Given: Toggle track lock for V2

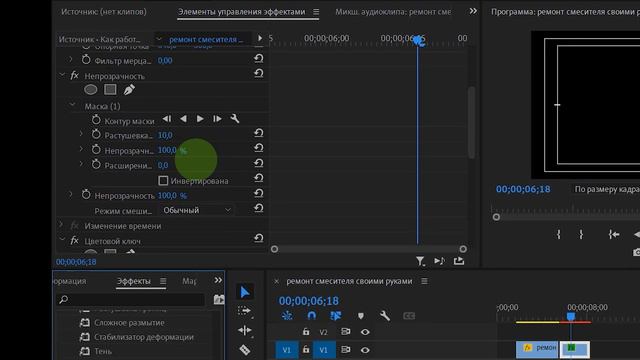Looking at the screenshot, I should click(x=306, y=332).
